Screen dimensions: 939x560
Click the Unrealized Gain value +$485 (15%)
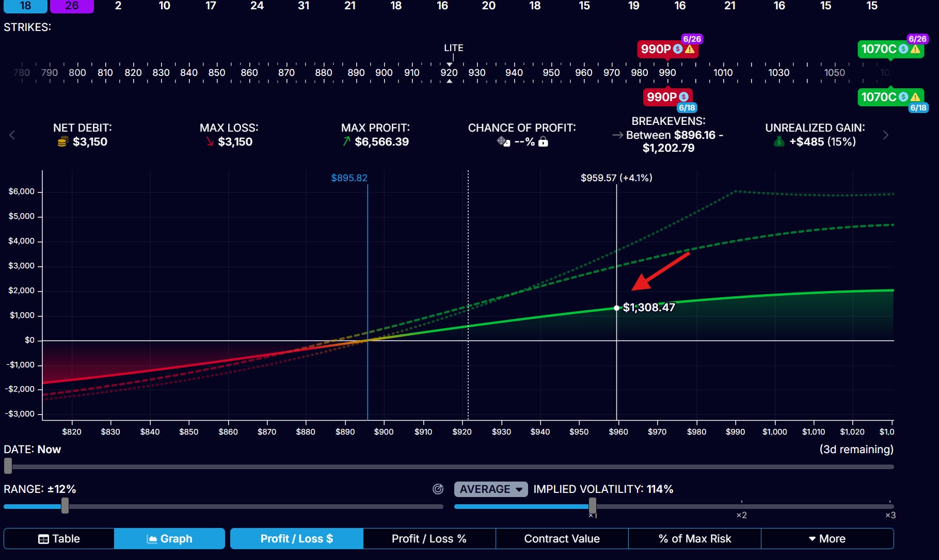pos(823,142)
